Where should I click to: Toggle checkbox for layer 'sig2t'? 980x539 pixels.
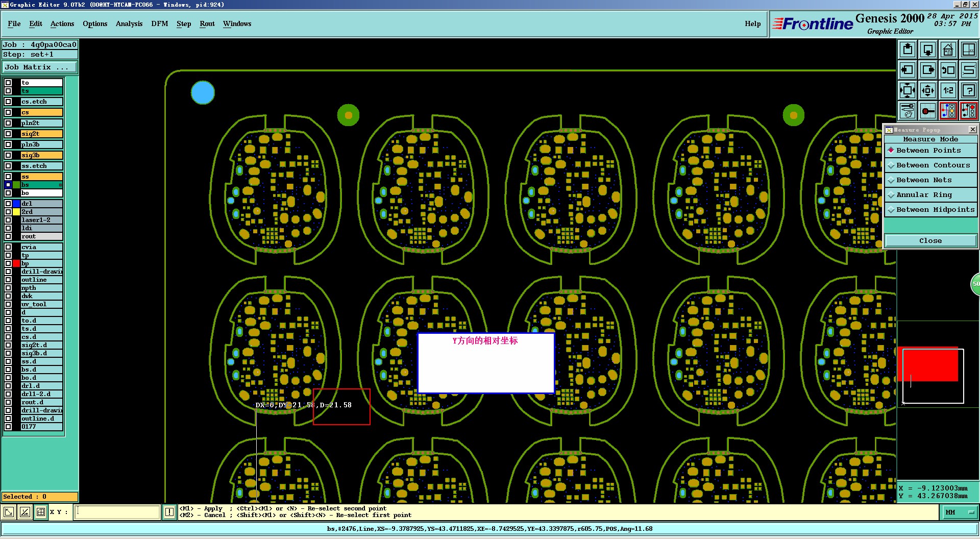8,134
